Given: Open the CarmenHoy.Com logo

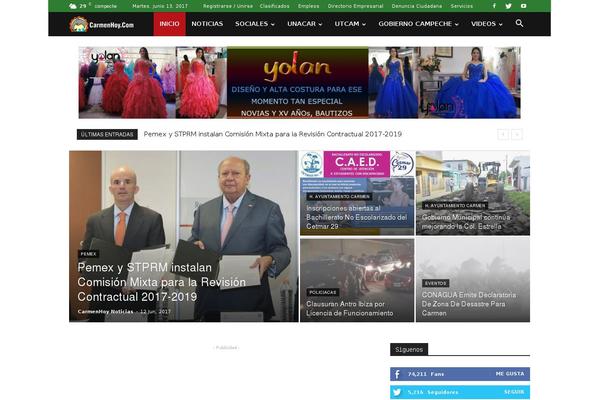Looking at the screenshot, I should pyautogui.click(x=102, y=24).
